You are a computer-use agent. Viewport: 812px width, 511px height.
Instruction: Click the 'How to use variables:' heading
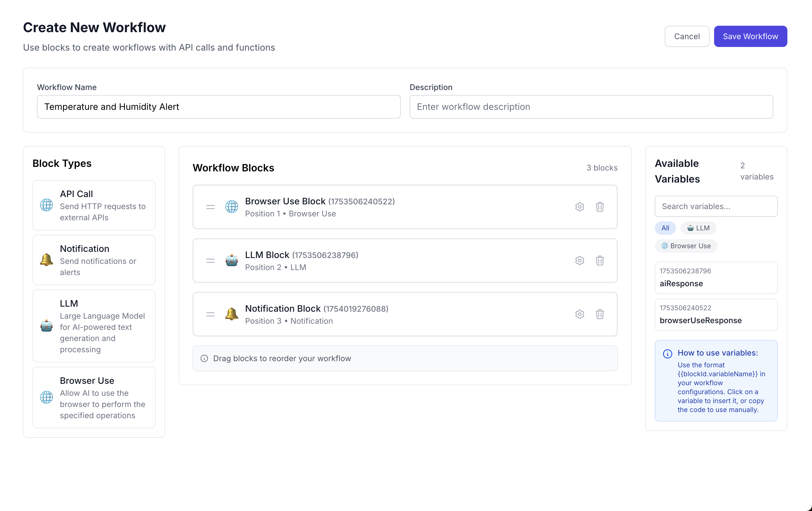pos(718,353)
